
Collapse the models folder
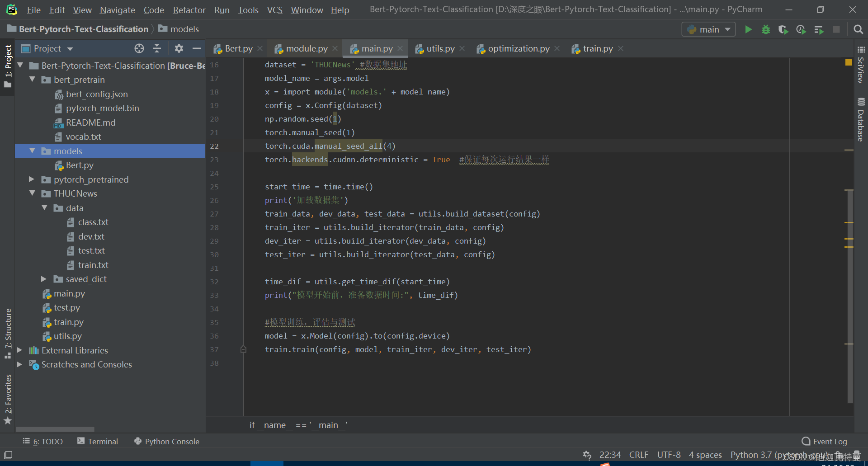click(32, 151)
